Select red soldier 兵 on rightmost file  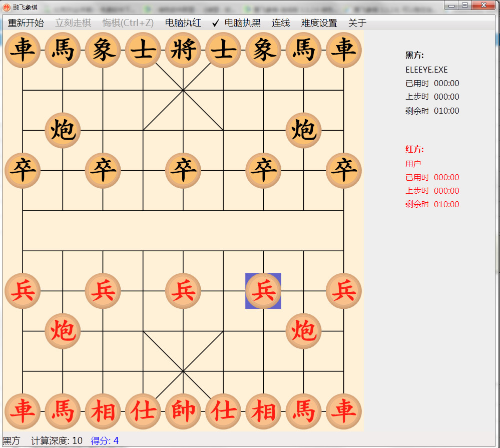[344, 291]
